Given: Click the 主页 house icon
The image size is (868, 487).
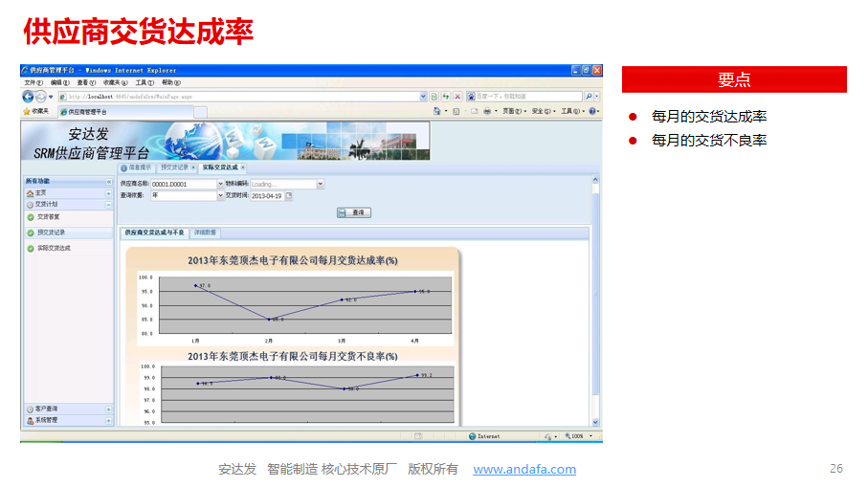Looking at the screenshot, I should 30,193.
